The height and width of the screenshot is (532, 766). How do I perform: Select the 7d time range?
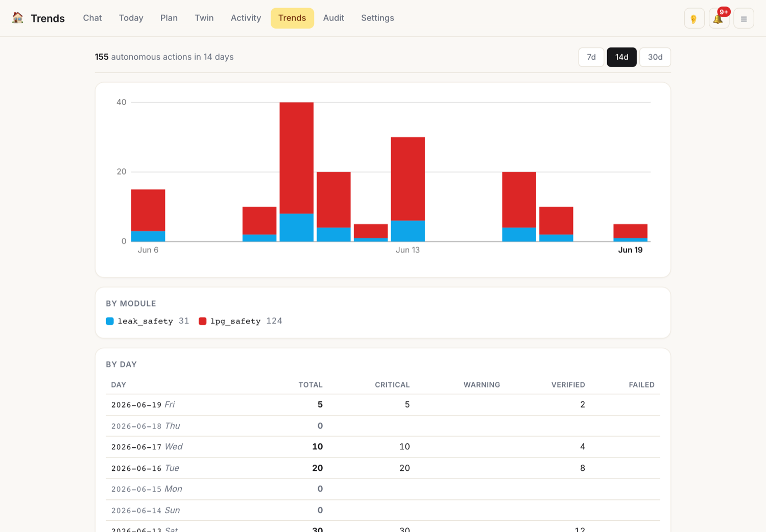(591, 57)
